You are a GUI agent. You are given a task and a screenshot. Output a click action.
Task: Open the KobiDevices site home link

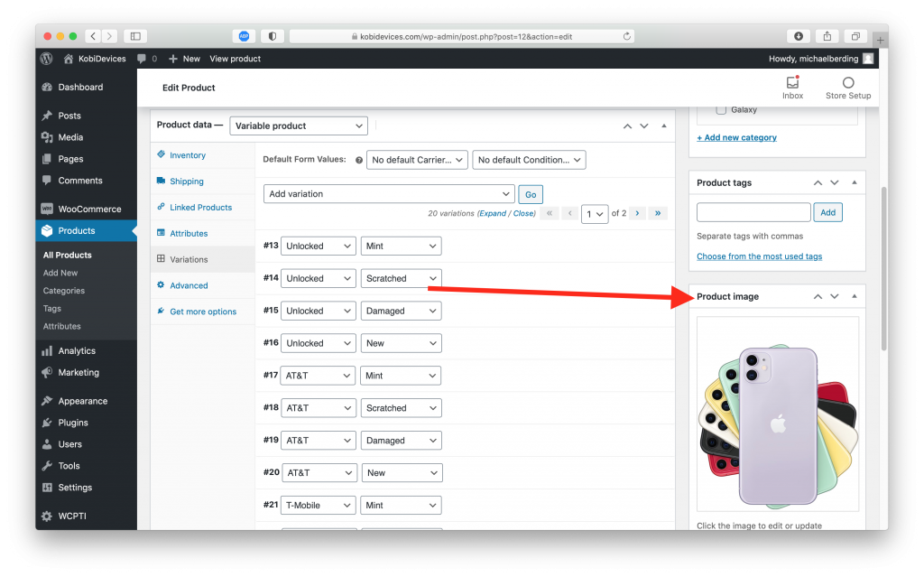coord(95,59)
